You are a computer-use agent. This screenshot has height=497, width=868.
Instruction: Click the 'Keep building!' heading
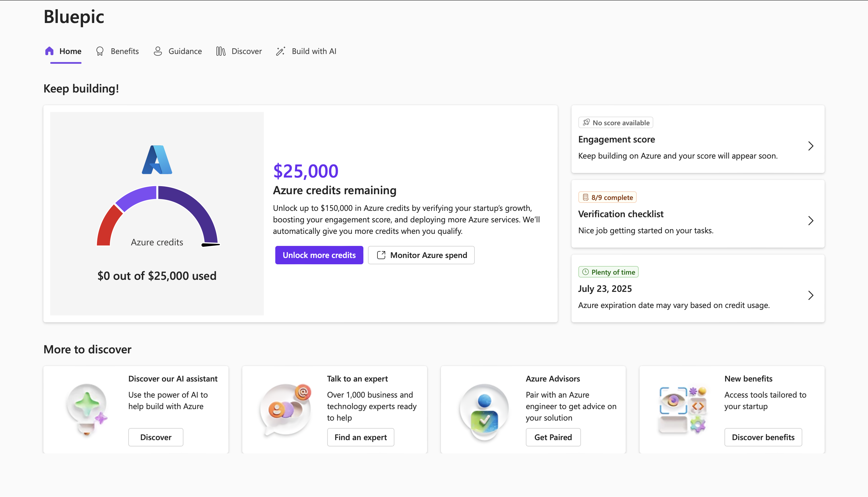click(x=81, y=89)
